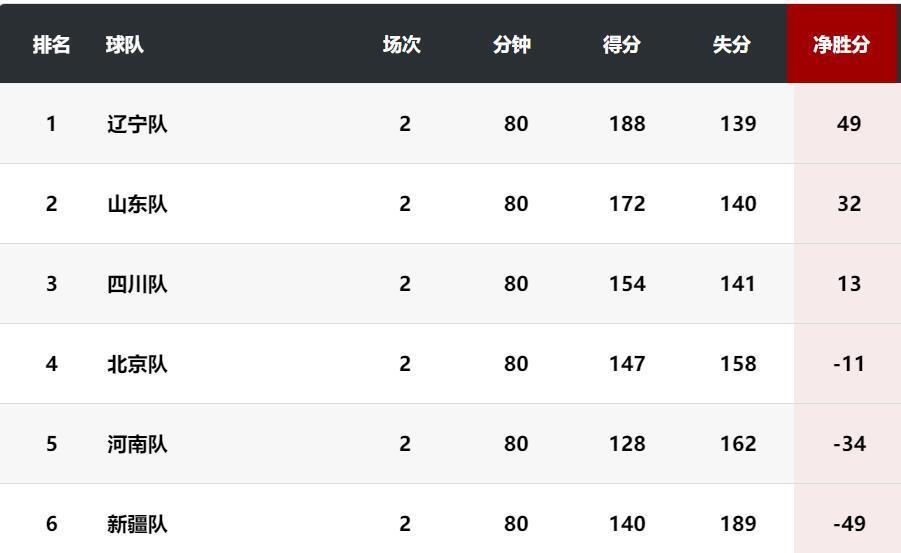Select the 北京队 team name
This screenshot has width=901, height=553.
click(137, 364)
